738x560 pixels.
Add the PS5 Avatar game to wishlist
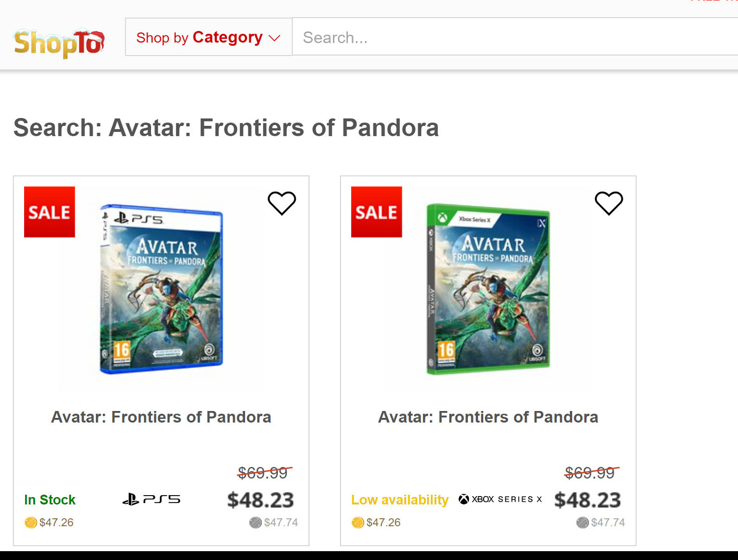point(281,203)
